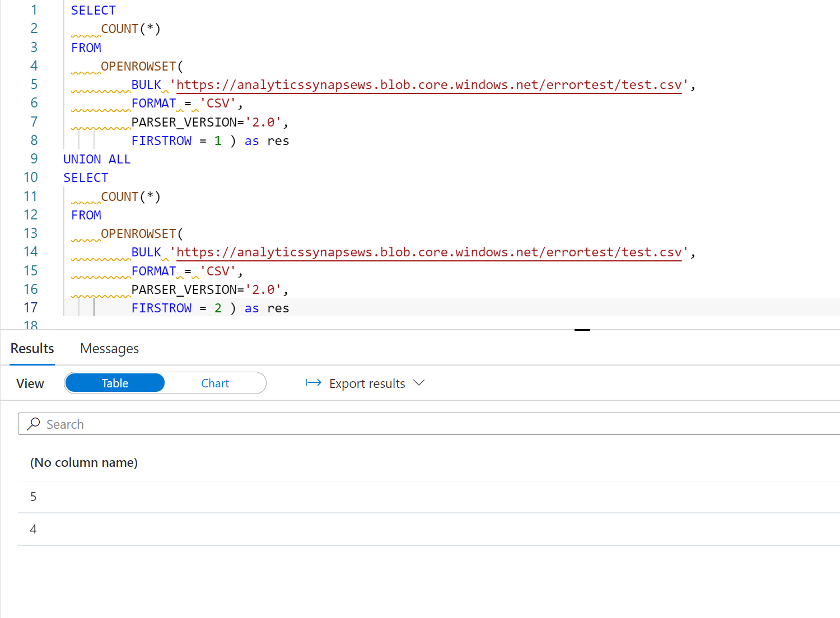Screen dimensions: 840x618
Task: Click the pane splitter handle above Results
Action: pyautogui.click(x=582, y=330)
